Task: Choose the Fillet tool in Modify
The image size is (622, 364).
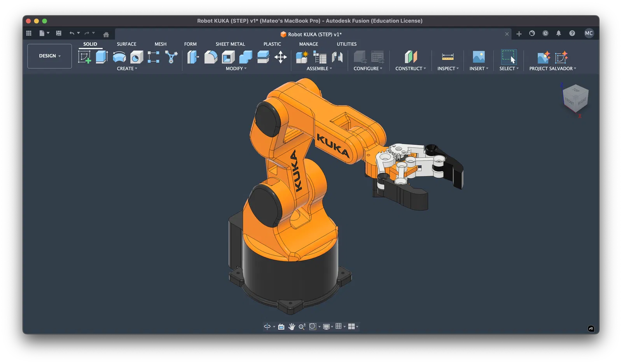Action: click(x=211, y=57)
